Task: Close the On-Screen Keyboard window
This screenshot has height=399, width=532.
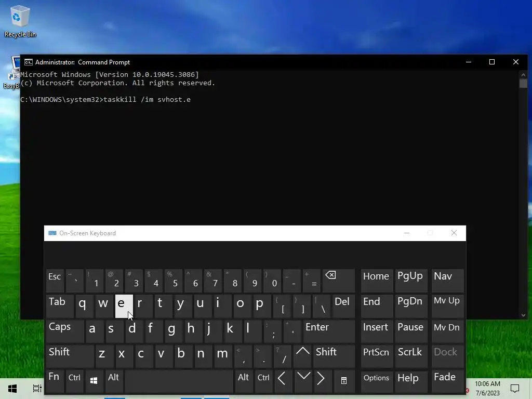Action: [454, 233]
